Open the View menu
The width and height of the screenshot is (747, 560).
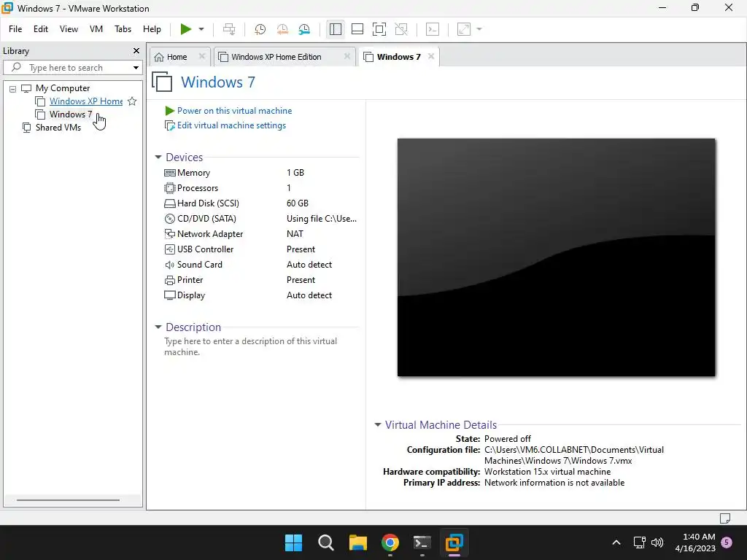tap(69, 29)
